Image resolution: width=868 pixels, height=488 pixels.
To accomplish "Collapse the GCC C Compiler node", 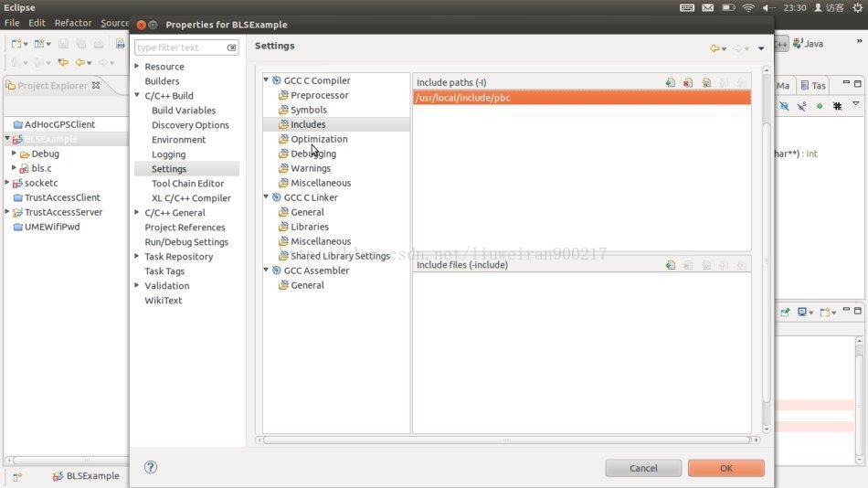I will (266, 80).
